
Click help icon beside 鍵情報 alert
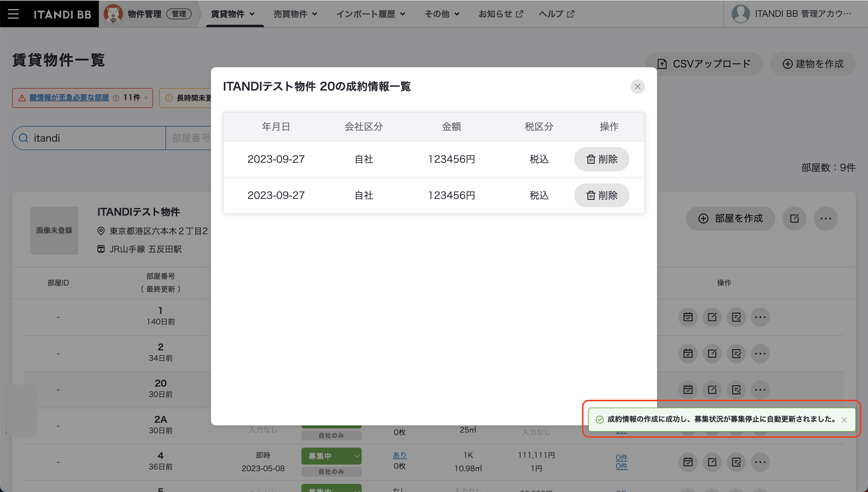116,98
